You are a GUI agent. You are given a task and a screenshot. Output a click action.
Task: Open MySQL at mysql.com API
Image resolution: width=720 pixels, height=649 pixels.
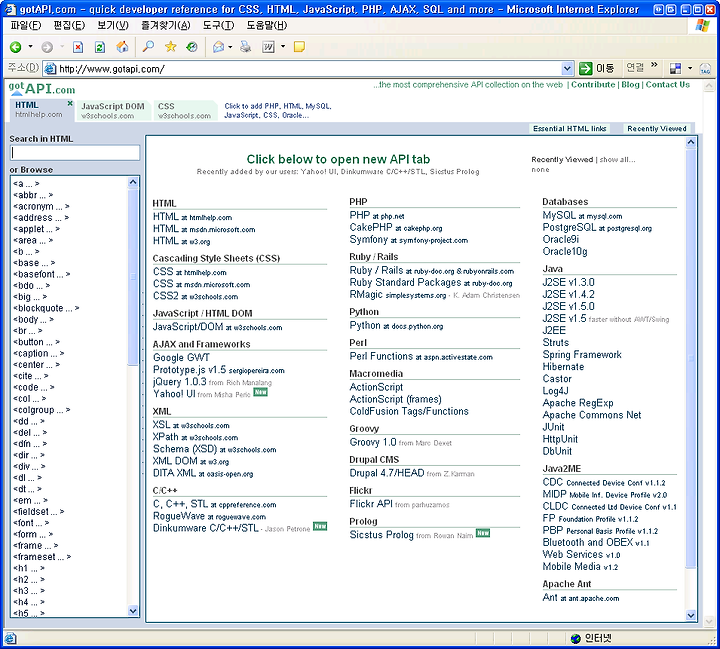click(x=582, y=215)
